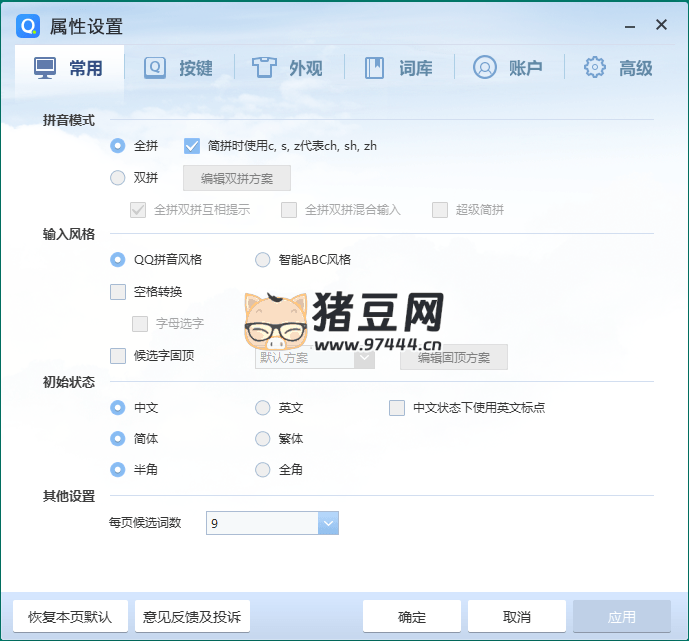This screenshot has height=641, width=689.
Task: Uncheck 简拼时使用c, s, z代表ch, sh, zh
Action: tap(192, 146)
